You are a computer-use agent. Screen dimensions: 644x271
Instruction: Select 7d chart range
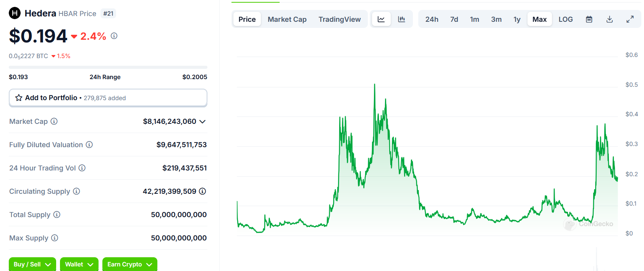point(454,19)
